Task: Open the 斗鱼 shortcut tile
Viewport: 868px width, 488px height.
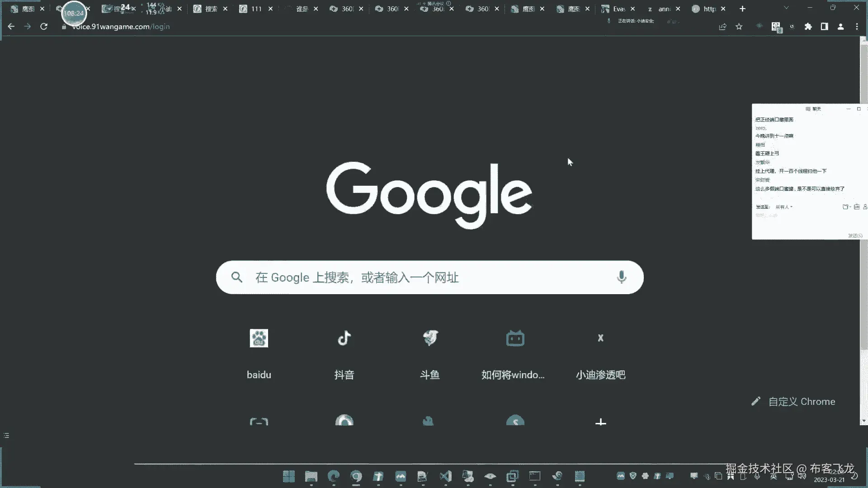Action: tap(429, 338)
